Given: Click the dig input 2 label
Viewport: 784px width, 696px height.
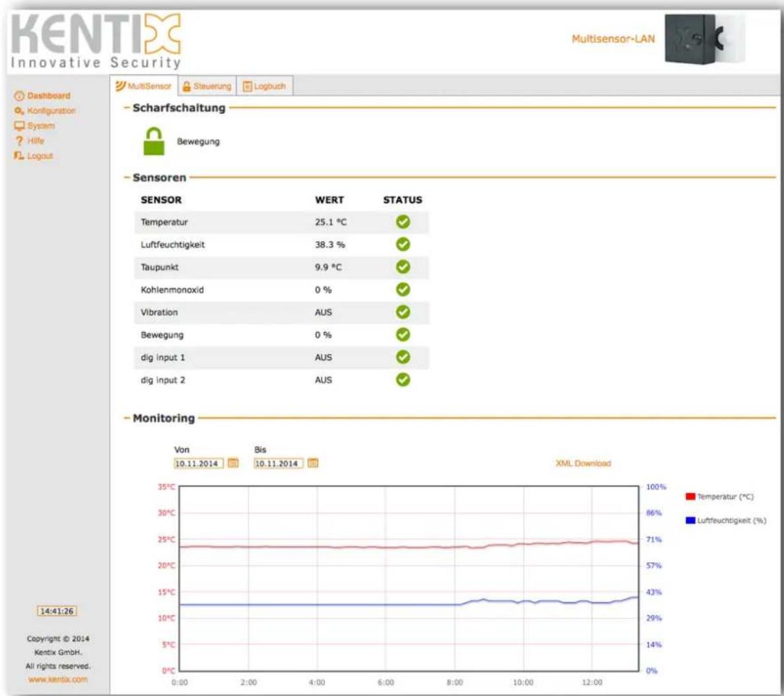Looking at the screenshot, I should 163,380.
